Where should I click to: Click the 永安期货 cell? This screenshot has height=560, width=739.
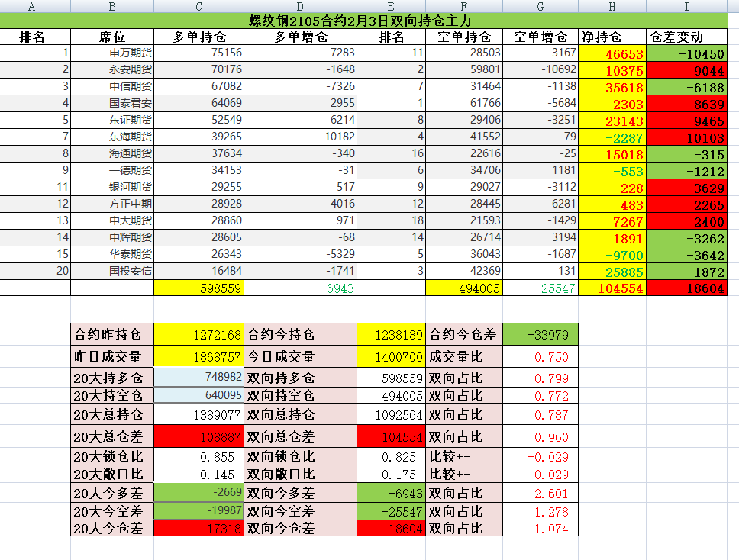click(112, 69)
